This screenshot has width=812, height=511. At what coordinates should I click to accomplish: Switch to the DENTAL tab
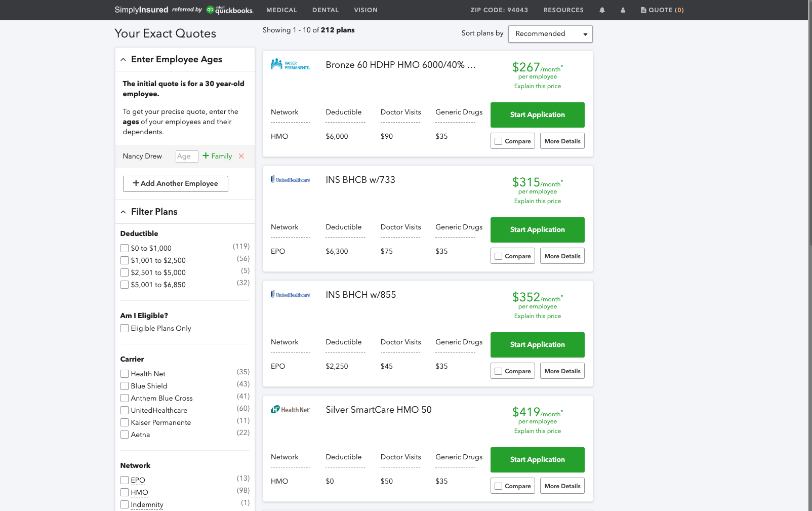tap(326, 10)
